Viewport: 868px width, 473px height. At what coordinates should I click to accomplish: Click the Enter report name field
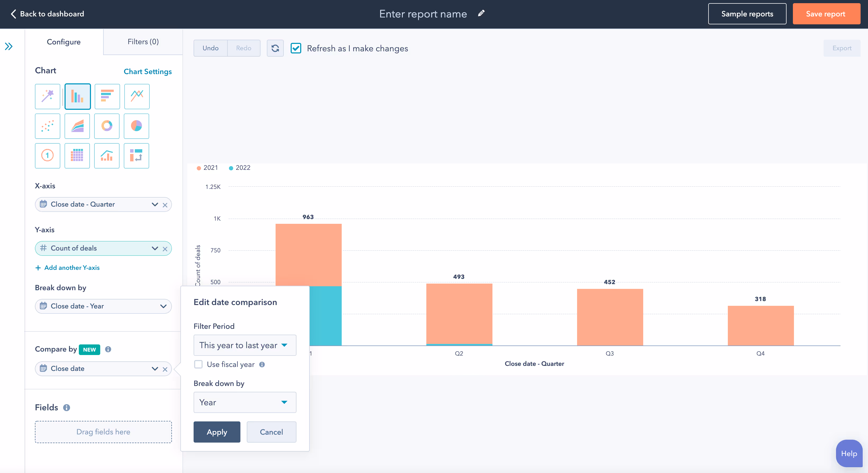(423, 14)
